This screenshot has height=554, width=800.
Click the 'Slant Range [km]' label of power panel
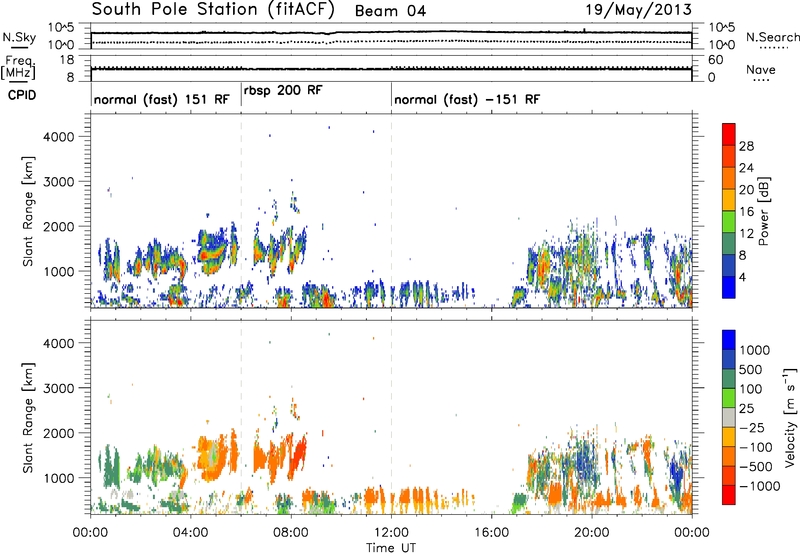tap(28, 211)
